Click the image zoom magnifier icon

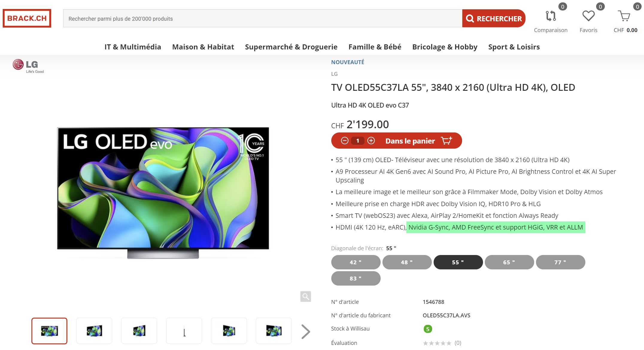306,296
